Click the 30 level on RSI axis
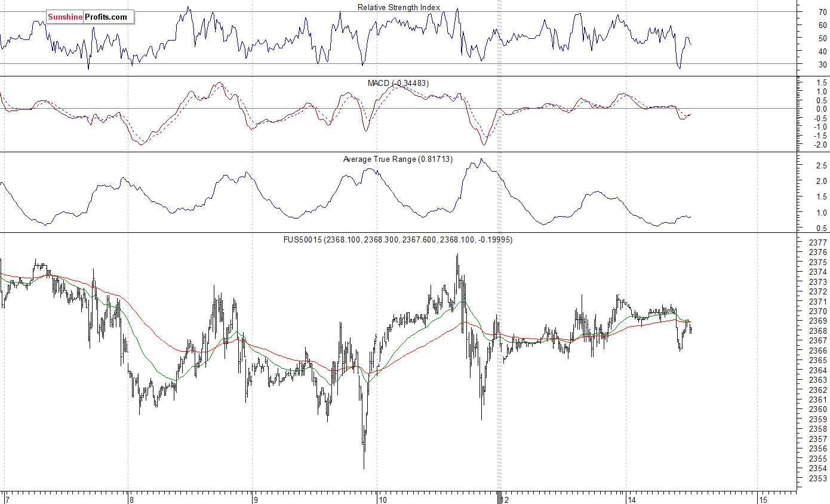Viewport: 830px width, 504px height. pos(822,64)
